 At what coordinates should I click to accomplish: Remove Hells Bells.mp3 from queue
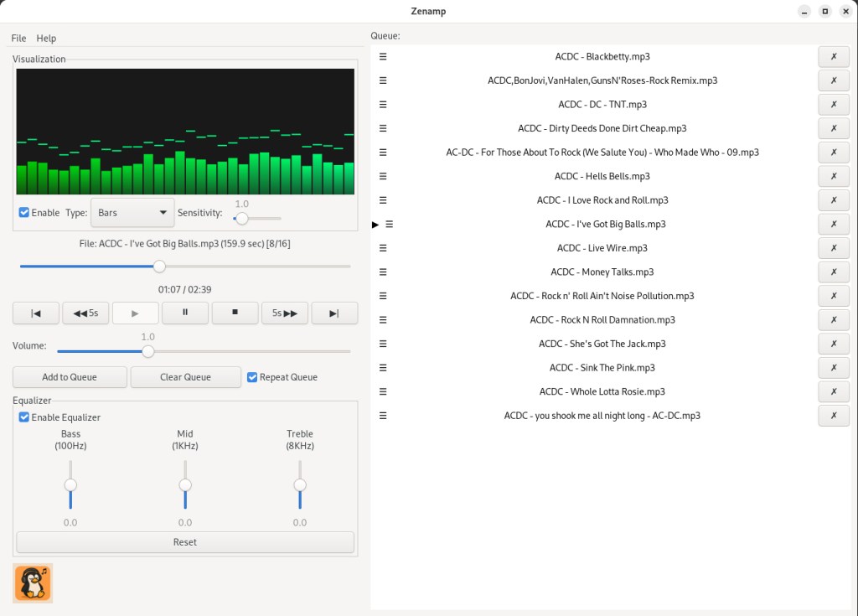pyautogui.click(x=834, y=176)
